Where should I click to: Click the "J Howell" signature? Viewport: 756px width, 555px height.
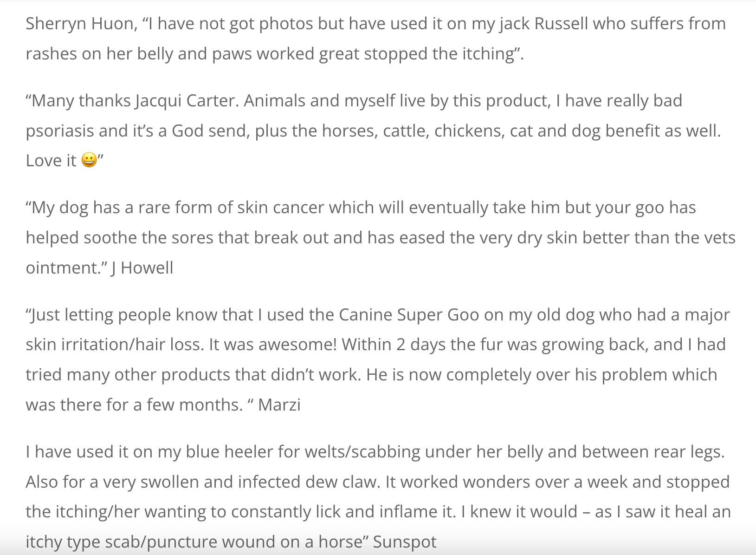click(142, 268)
